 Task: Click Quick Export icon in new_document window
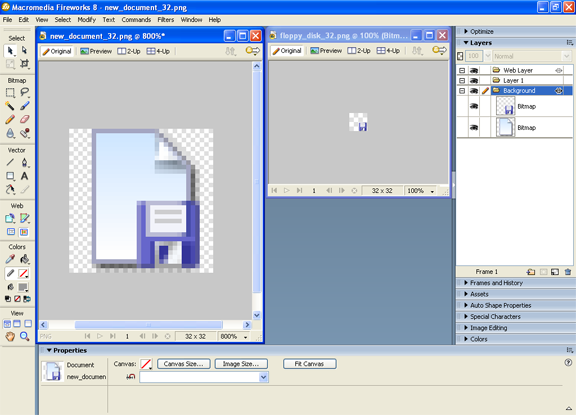[x=253, y=51]
